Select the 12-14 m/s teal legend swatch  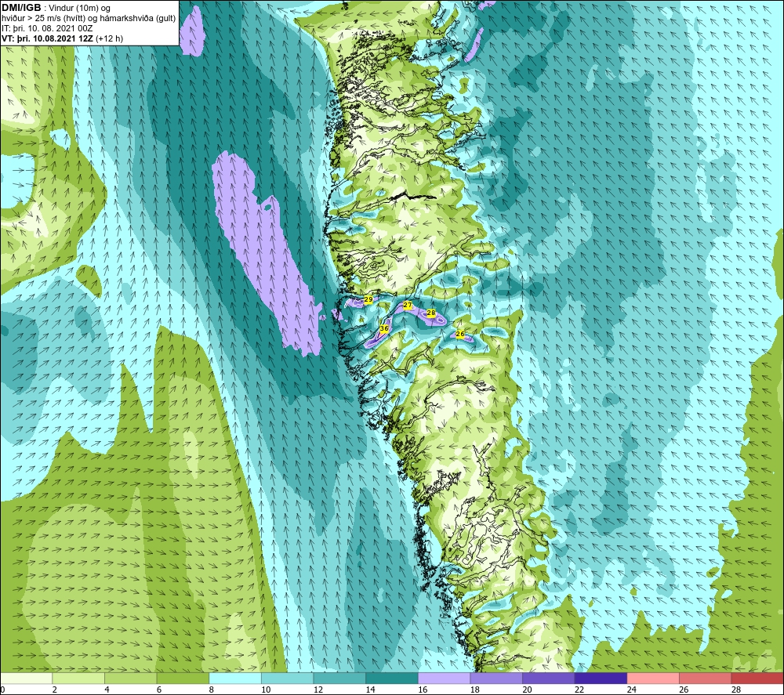(x=339, y=678)
